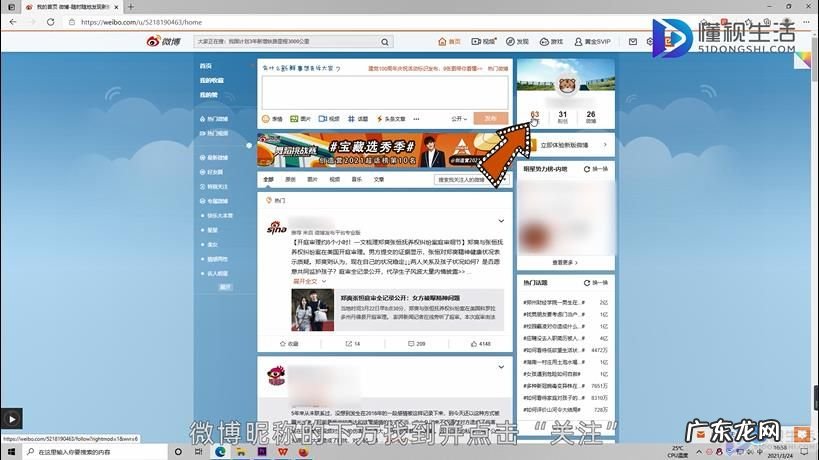Like the Sina post with 4148 likes

[x=481, y=344]
